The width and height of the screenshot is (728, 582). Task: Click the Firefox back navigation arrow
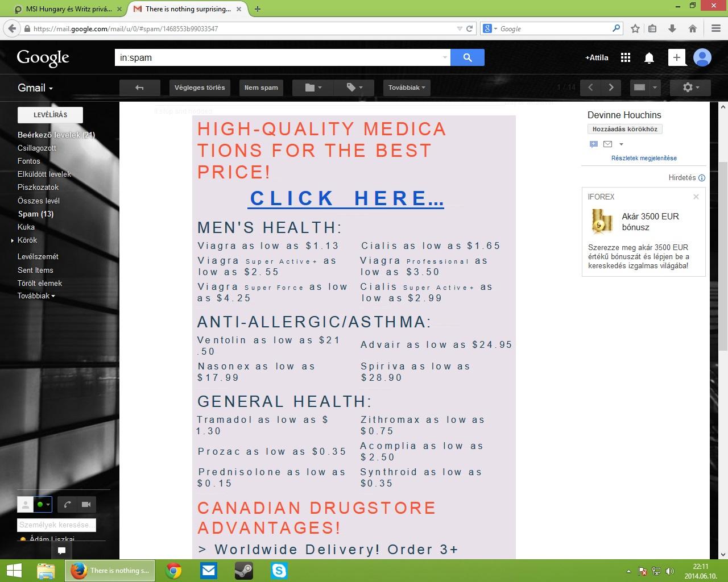coord(12,28)
